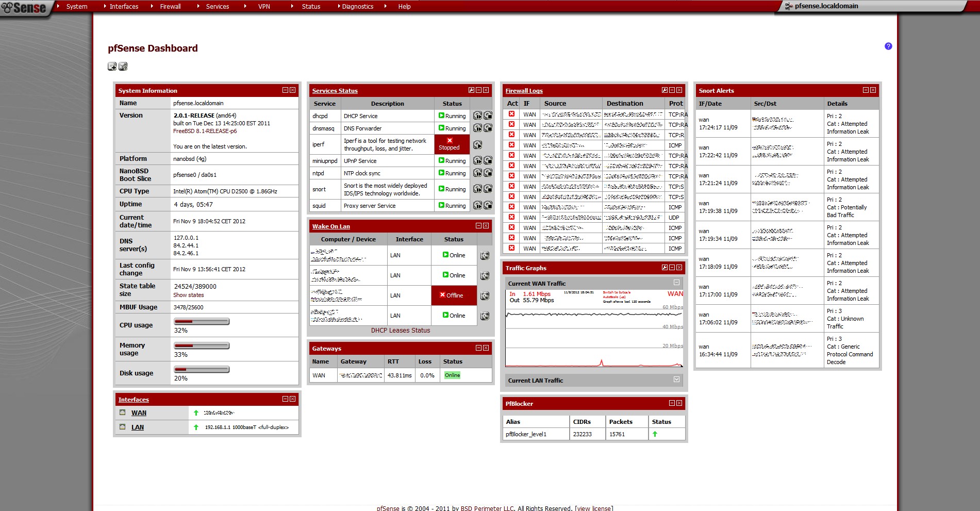980x511 pixels.
Task: Minimize the PfBlocker widget
Action: point(672,403)
